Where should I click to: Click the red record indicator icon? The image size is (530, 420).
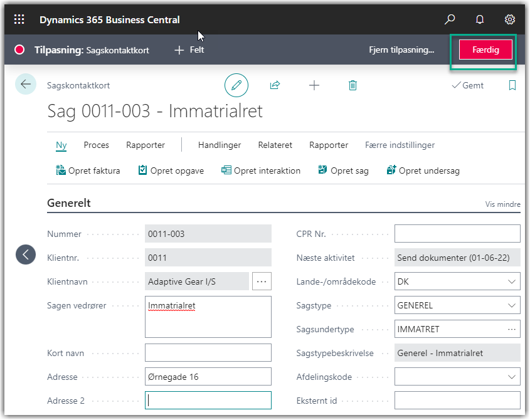19,50
